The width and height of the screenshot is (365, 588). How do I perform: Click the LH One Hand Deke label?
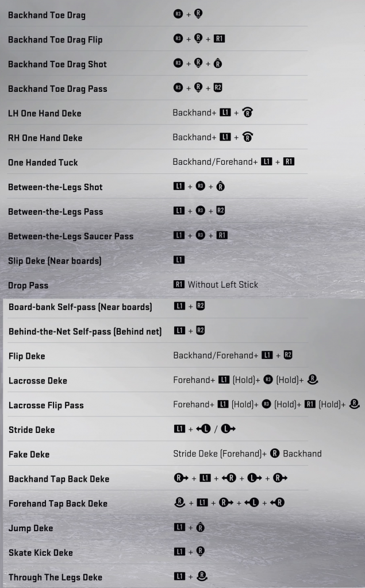44,113
